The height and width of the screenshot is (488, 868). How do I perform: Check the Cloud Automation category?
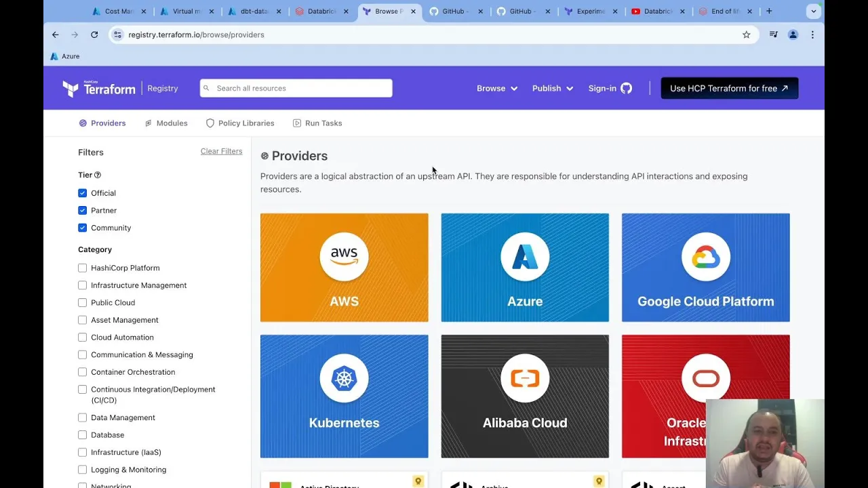pyautogui.click(x=82, y=338)
